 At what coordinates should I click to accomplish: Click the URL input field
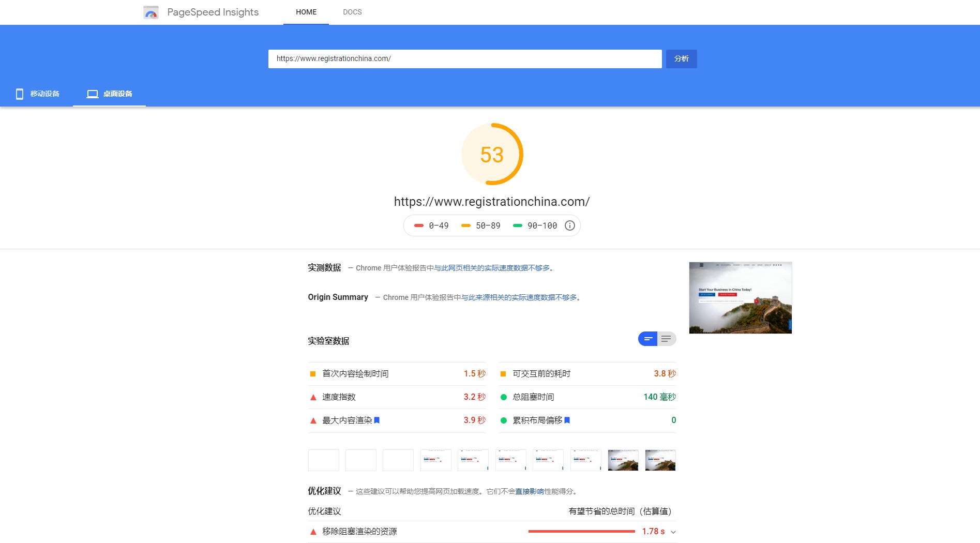pos(465,59)
